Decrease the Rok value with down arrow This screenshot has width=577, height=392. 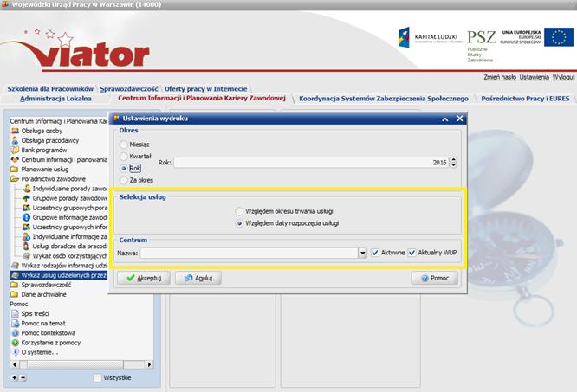[x=453, y=165]
